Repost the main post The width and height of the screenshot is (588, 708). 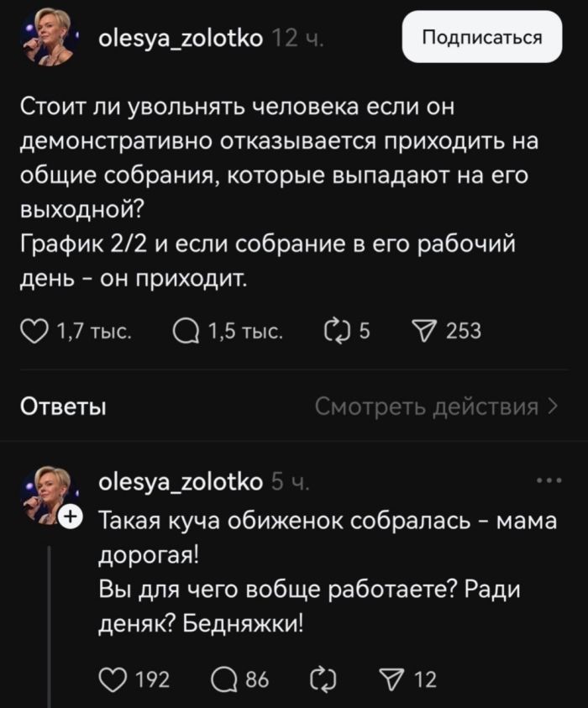335,331
